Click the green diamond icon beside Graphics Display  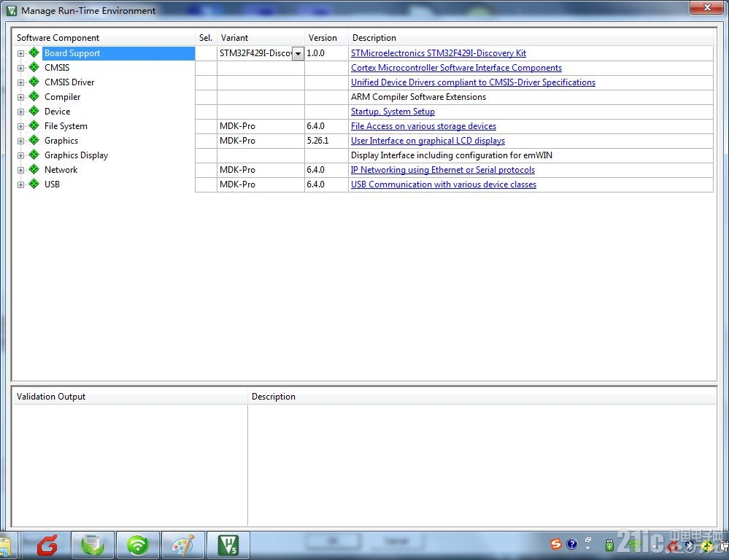[x=34, y=155]
